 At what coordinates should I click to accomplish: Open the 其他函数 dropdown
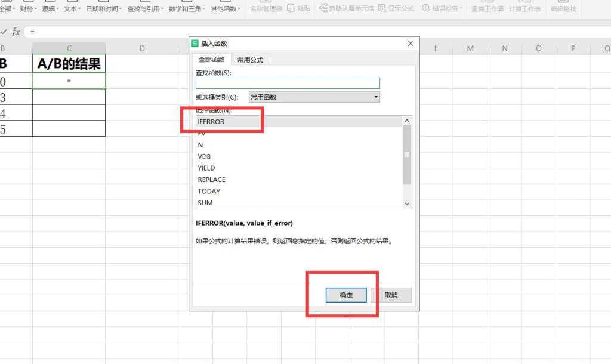pyautogui.click(x=223, y=8)
